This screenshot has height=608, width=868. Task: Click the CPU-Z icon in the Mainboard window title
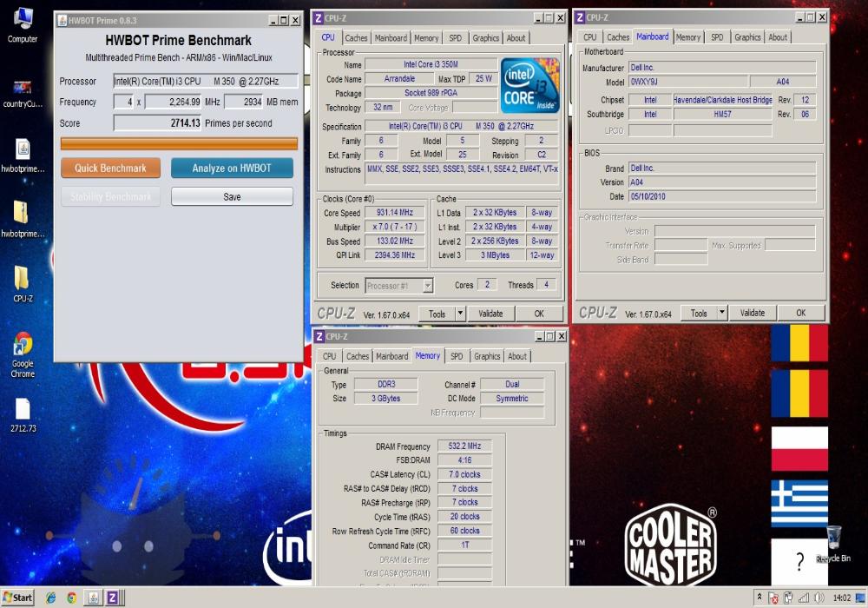tap(580, 17)
